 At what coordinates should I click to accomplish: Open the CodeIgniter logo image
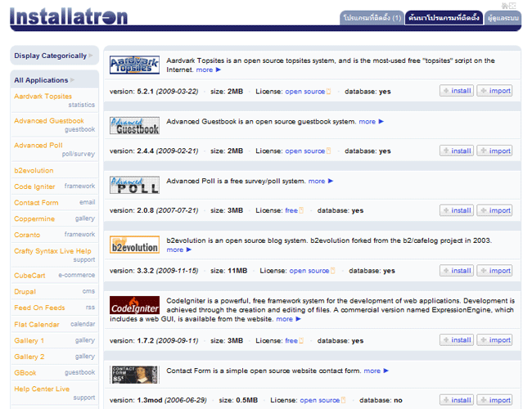point(134,305)
